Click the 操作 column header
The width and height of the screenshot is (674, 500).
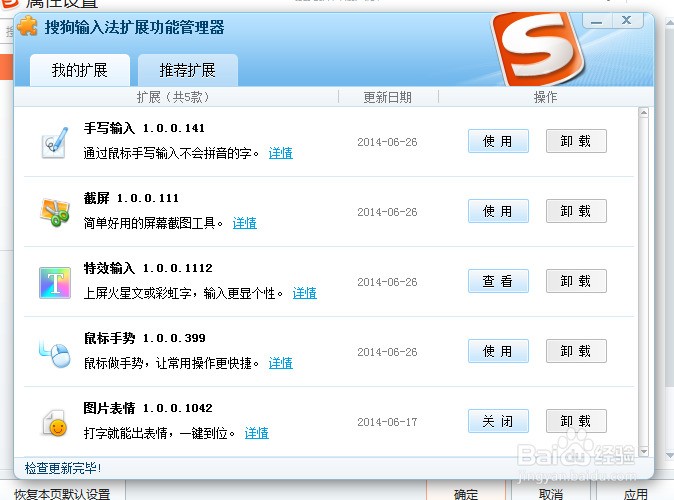(545, 97)
